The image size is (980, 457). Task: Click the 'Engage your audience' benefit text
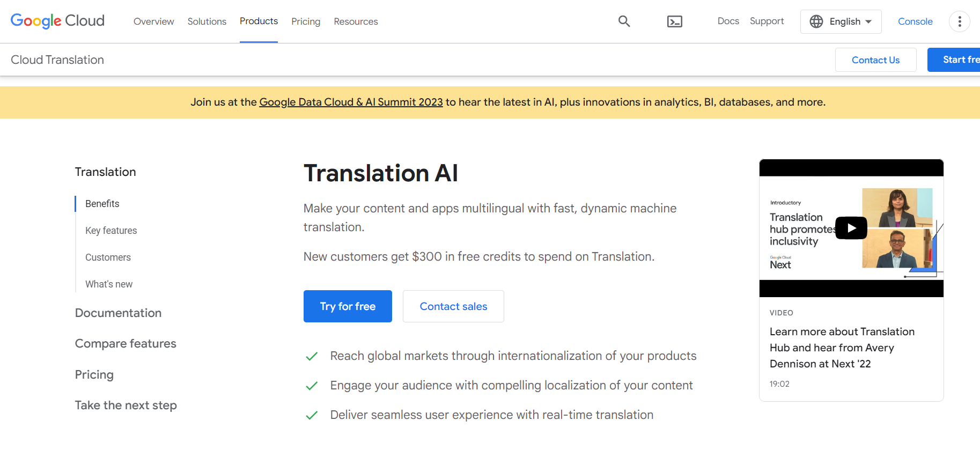511,385
